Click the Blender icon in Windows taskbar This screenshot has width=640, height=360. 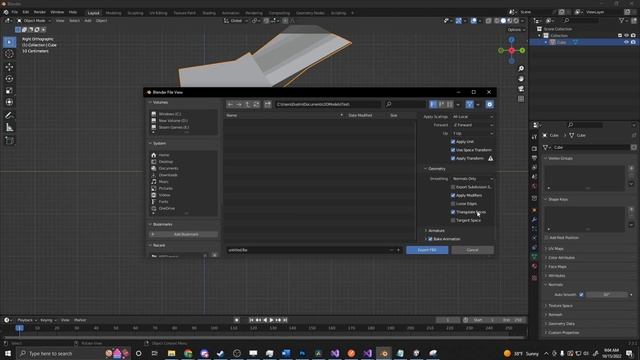[384, 353]
